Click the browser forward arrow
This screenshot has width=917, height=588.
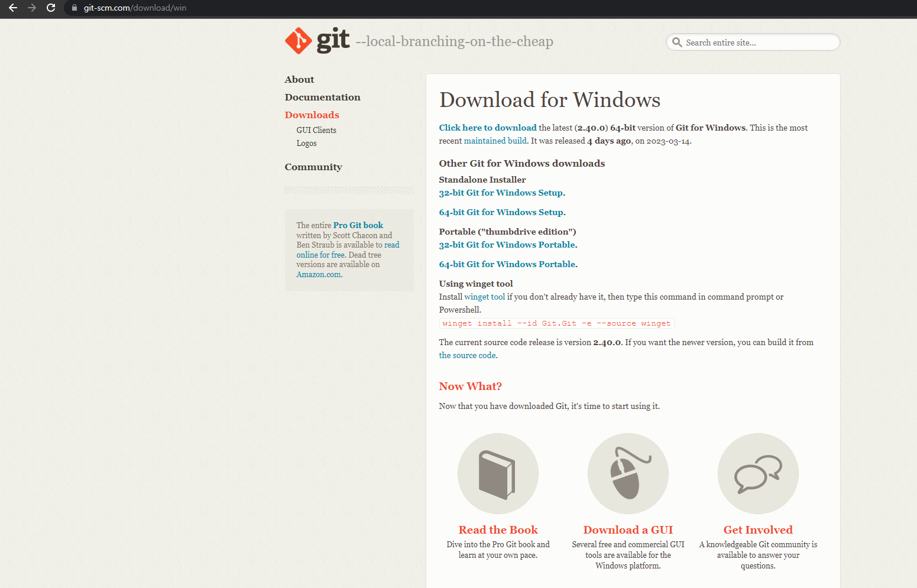(x=32, y=8)
